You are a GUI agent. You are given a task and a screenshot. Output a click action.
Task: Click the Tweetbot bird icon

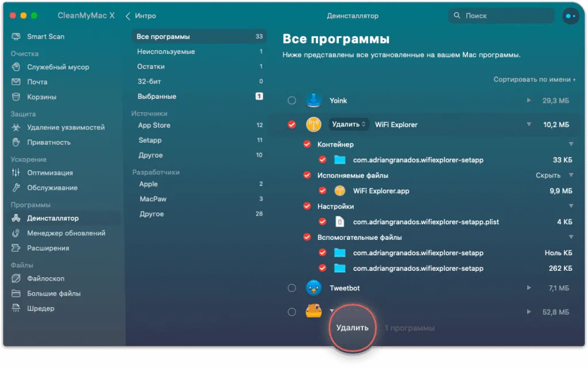point(314,288)
